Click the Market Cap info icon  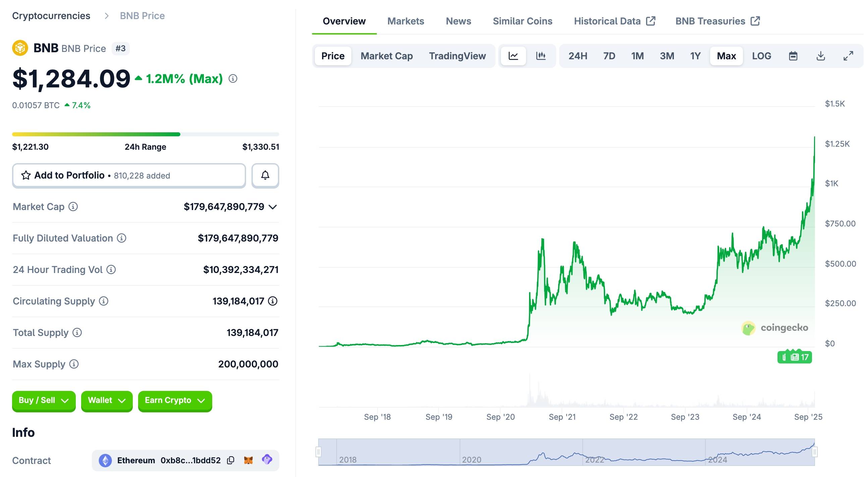point(73,206)
